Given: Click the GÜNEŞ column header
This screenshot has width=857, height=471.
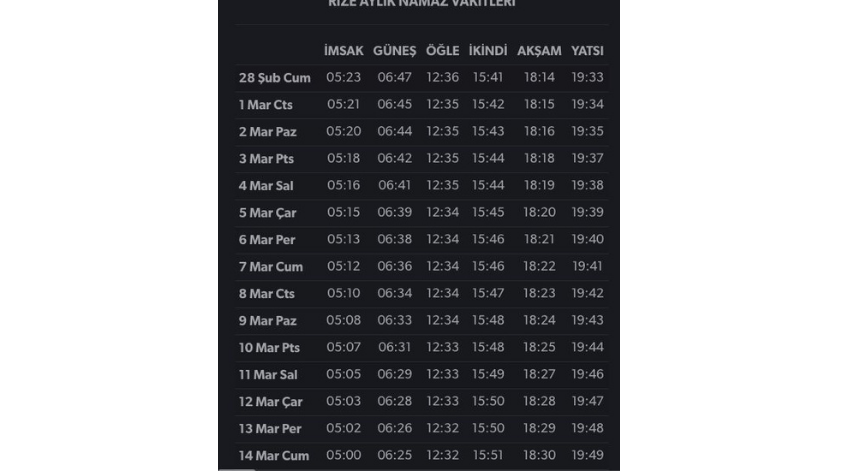Looking at the screenshot, I should (x=394, y=50).
